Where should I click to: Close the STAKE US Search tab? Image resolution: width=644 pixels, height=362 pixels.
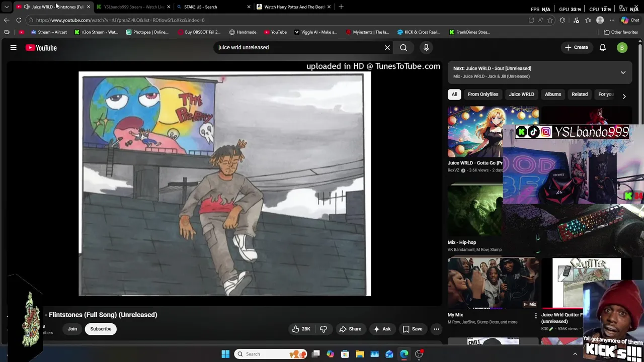click(249, 7)
